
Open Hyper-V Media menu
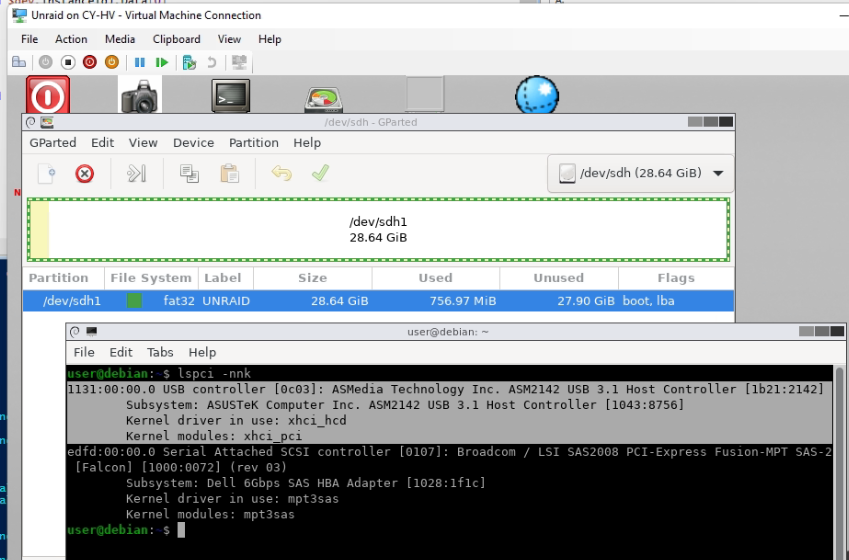pyautogui.click(x=120, y=39)
